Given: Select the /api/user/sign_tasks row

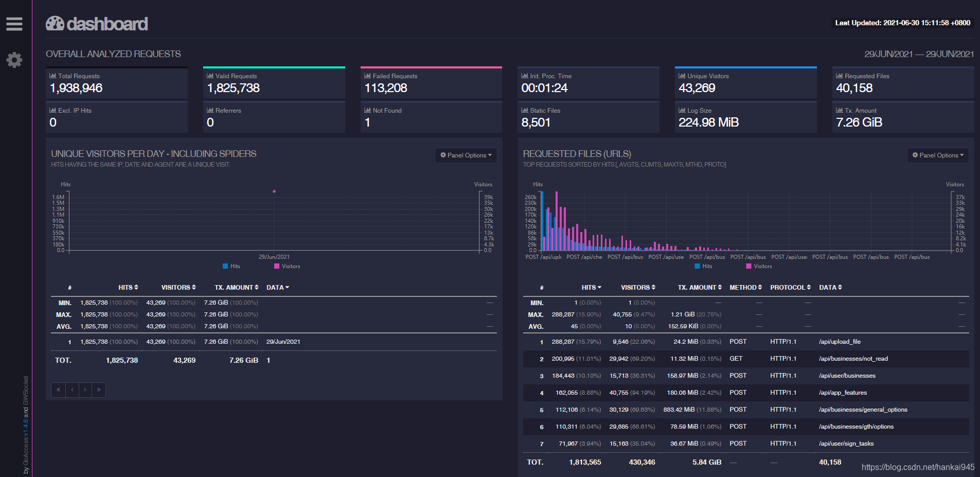Looking at the screenshot, I should click(746, 444).
